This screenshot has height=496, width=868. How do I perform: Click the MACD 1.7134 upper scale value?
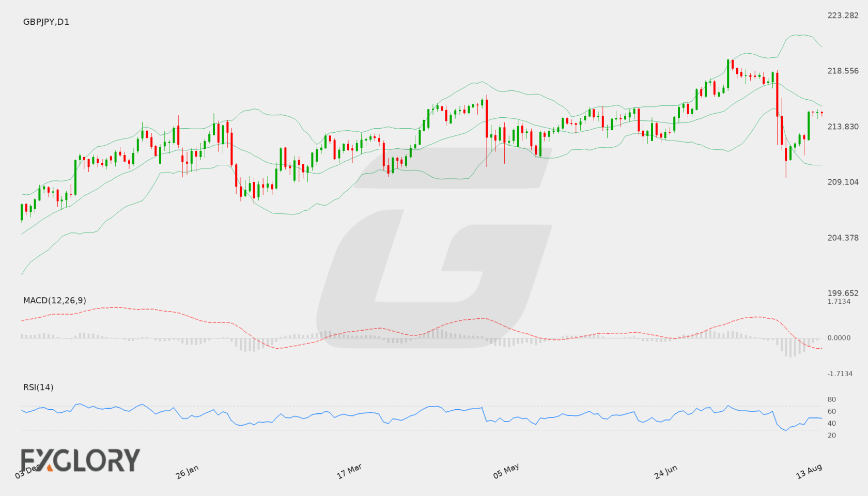point(839,301)
